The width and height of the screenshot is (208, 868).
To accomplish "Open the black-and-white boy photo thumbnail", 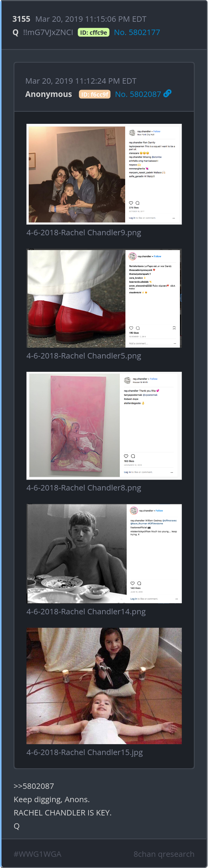I will 104,553.
